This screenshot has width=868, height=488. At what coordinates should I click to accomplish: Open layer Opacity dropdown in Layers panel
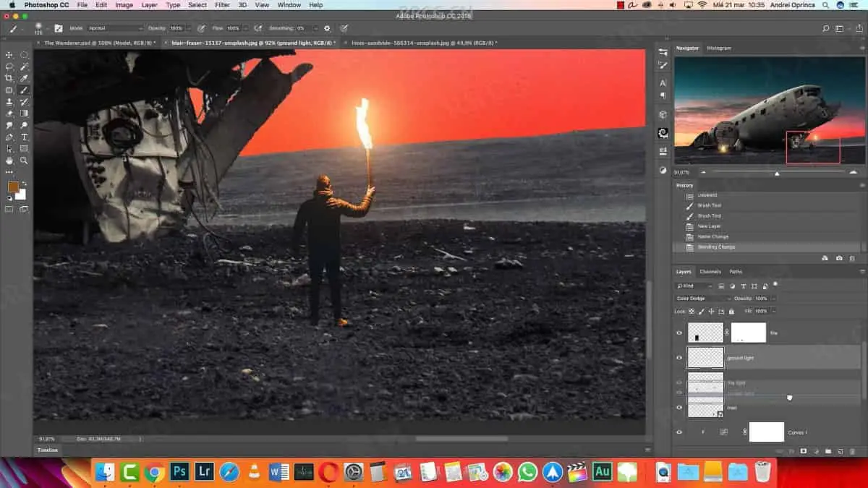[x=773, y=299]
